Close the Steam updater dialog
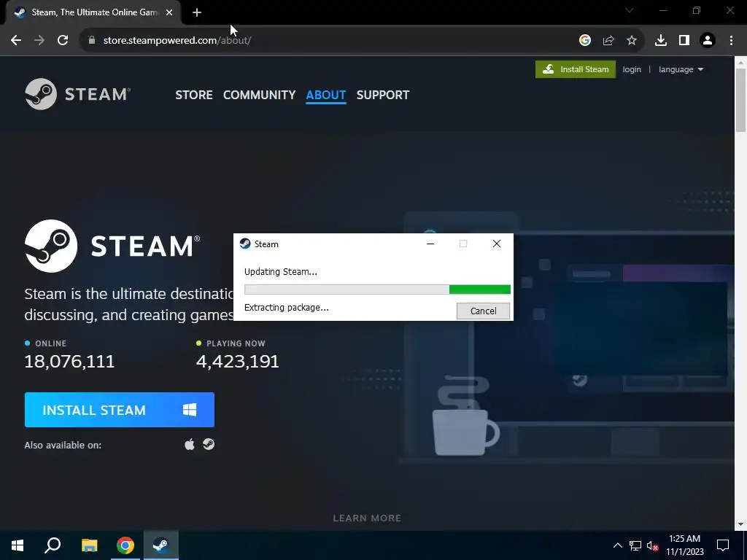Image resolution: width=747 pixels, height=560 pixels. click(x=496, y=244)
